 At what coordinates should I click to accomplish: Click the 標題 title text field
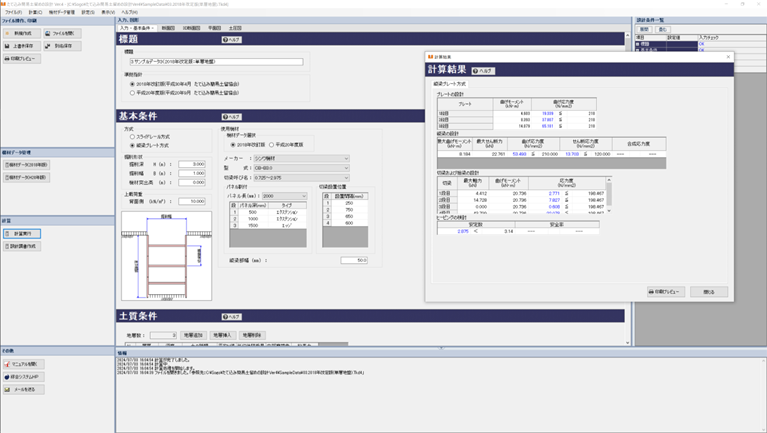coord(216,62)
